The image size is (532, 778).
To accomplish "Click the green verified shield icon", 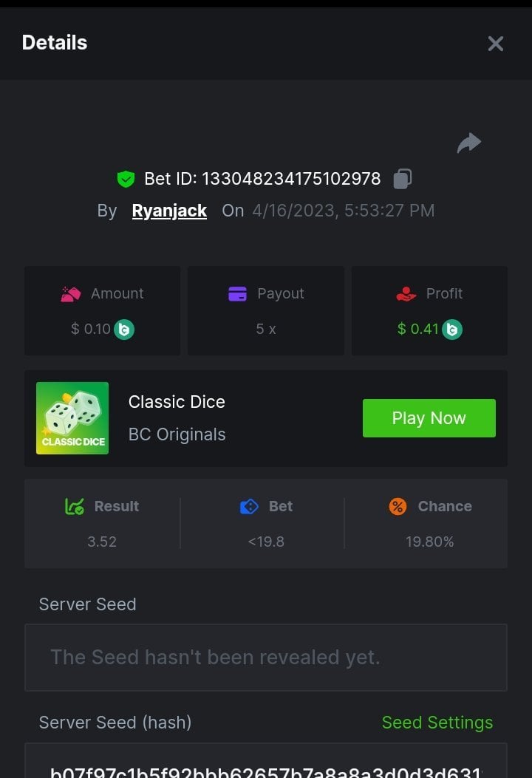I will tap(126, 179).
